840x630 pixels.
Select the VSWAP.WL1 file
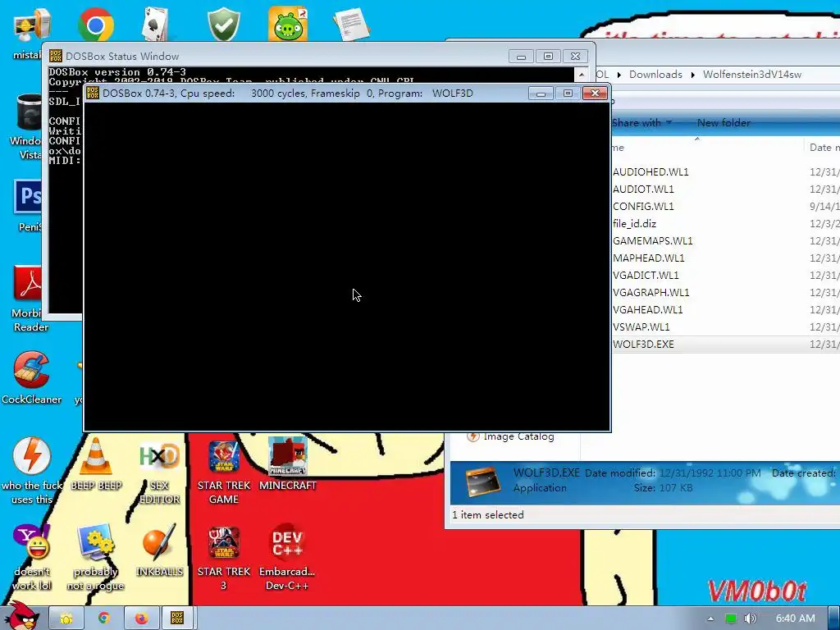point(641,326)
